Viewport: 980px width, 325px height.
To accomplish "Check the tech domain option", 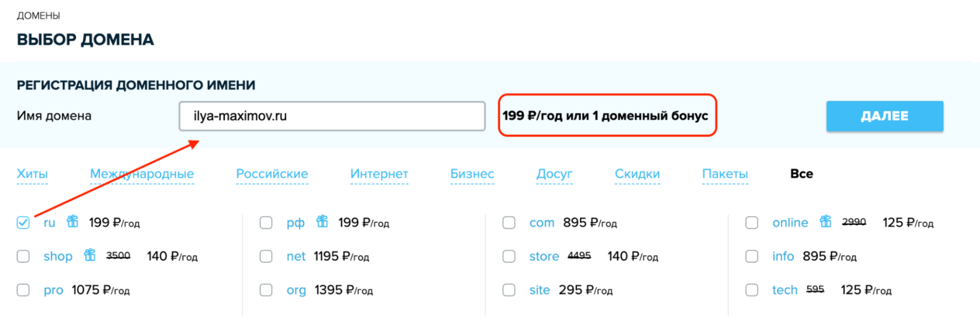I will point(752,289).
